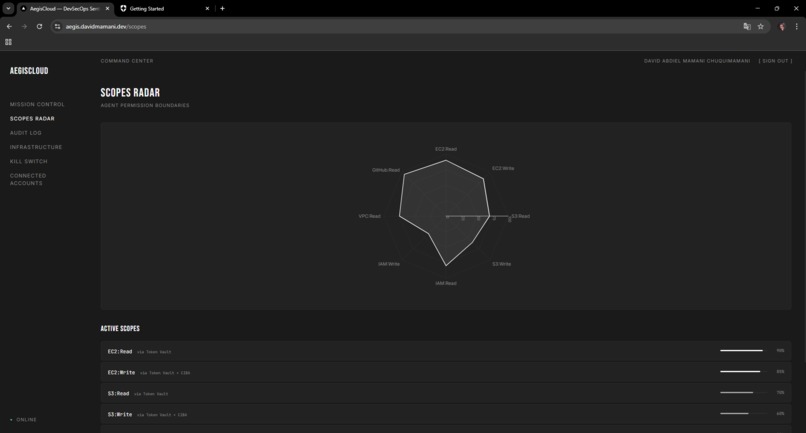Close the AegisCloud tab
Image resolution: width=806 pixels, height=433 pixels.
(107, 8)
